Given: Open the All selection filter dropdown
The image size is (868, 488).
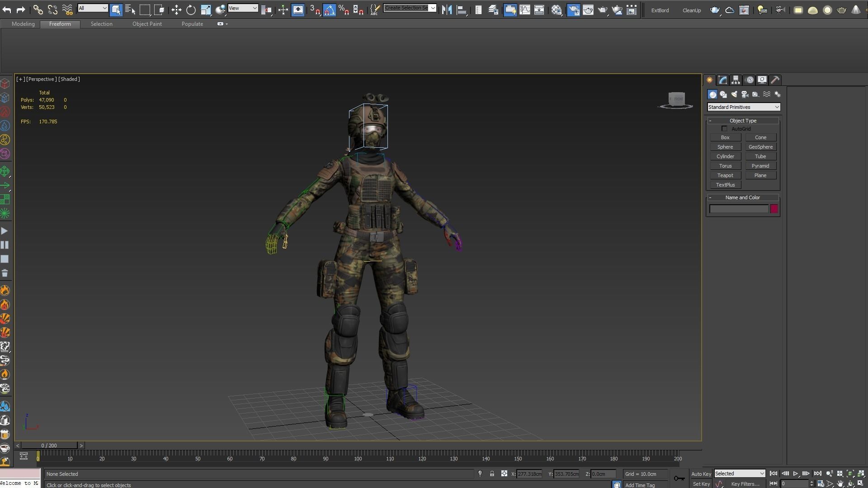Looking at the screenshot, I should [x=93, y=8].
